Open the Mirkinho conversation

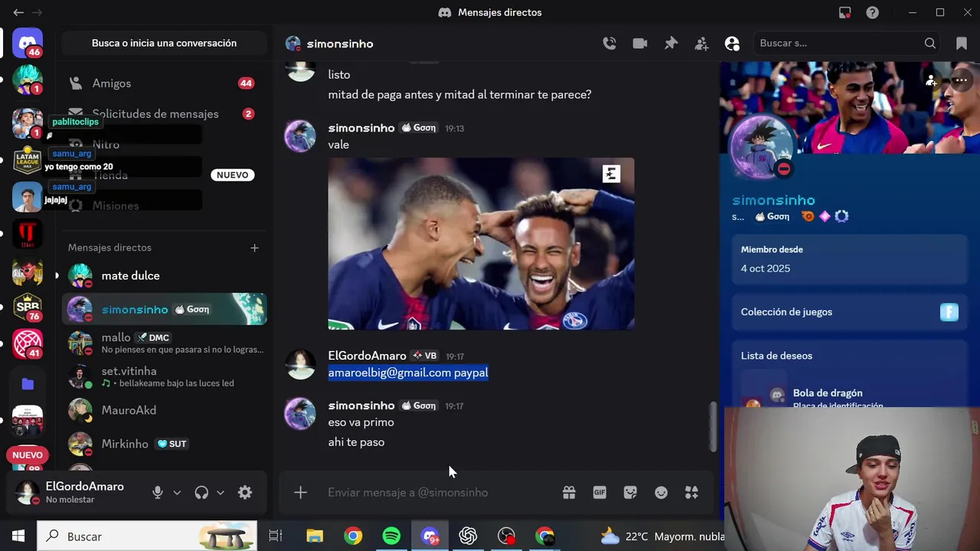[x=165, y=444]
